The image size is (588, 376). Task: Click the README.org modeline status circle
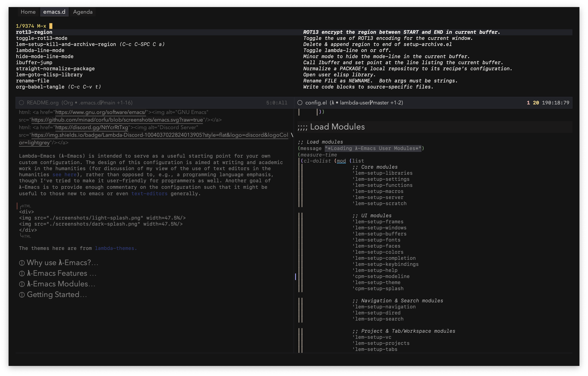click(x=21, y=103)
